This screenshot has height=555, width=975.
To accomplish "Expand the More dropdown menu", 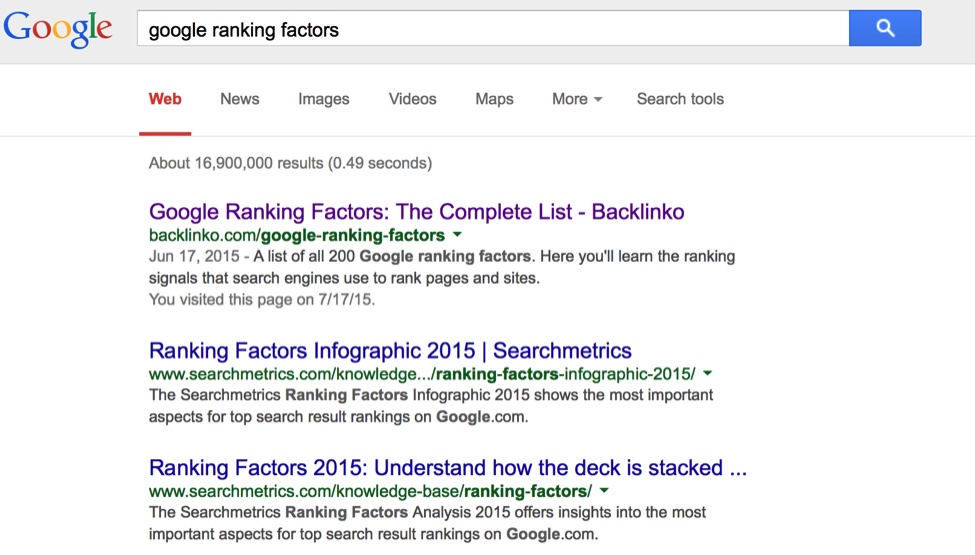I will pyautogui.click(x=577, y=99).
